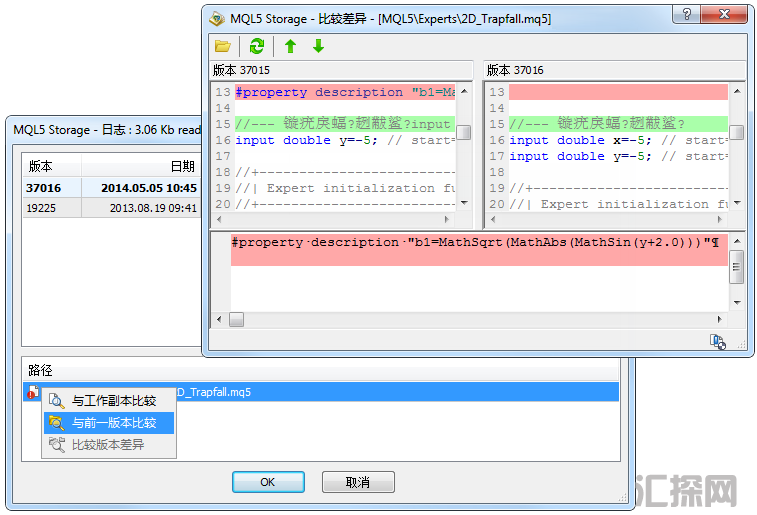Click the 2D_Trapfall.mq5 file icon

(33, 393)
